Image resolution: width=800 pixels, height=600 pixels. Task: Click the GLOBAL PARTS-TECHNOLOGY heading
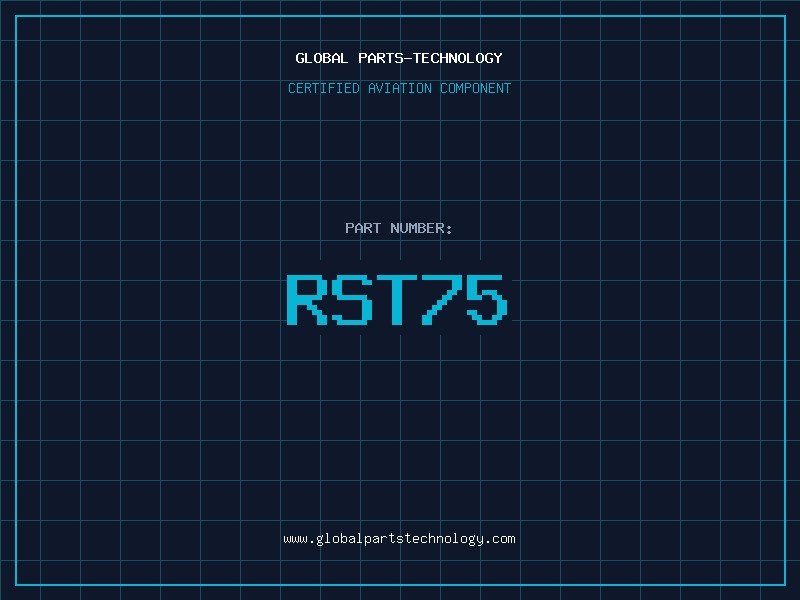[399, 58]
